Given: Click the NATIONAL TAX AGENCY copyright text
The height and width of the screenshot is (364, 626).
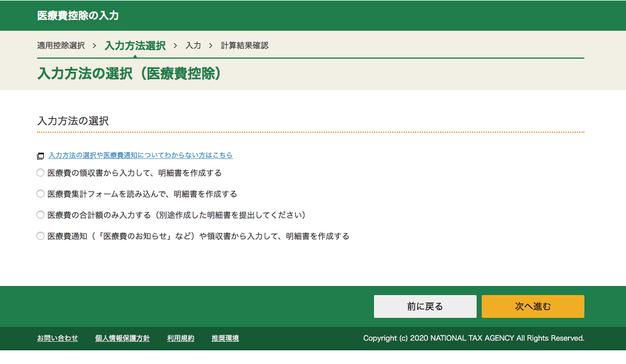Looking at the screenshot, I should pyautogui.click(x=473, y=338).
